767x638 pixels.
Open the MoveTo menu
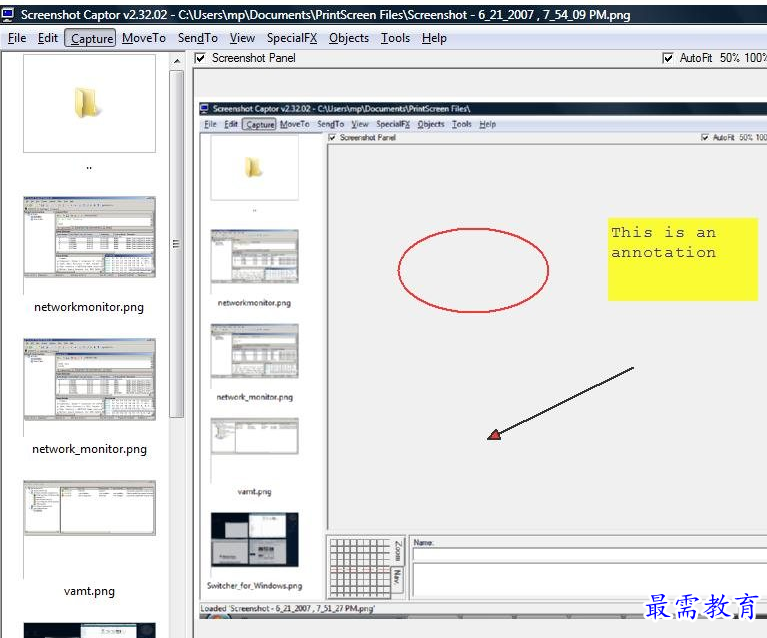click(x=144, y=38)
